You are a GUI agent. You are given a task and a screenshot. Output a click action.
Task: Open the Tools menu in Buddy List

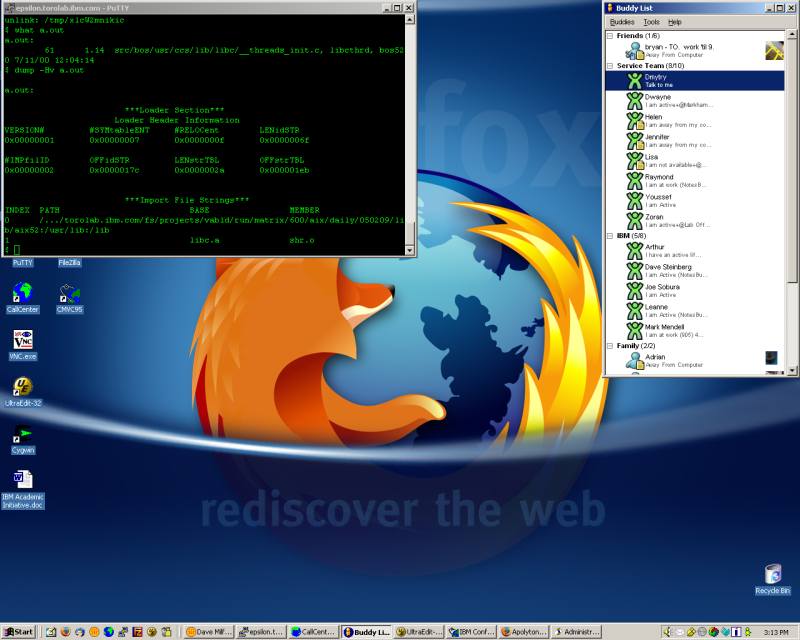coord(651,21)
